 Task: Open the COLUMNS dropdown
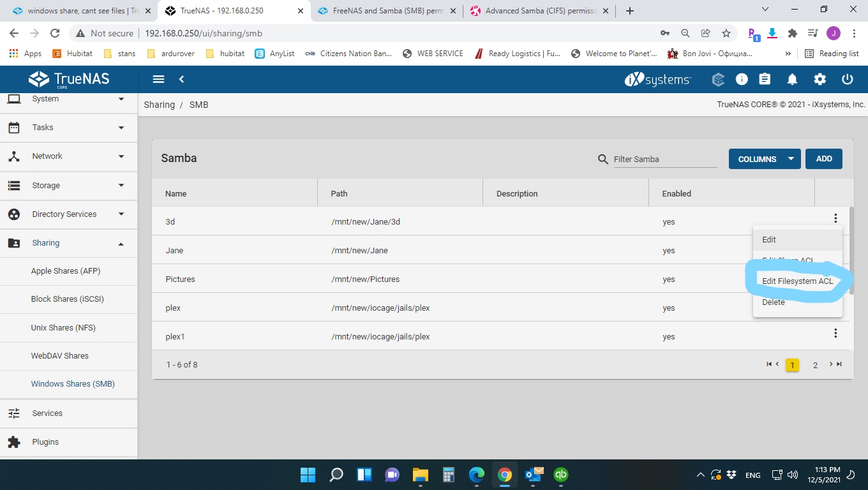tap(765, 159)
